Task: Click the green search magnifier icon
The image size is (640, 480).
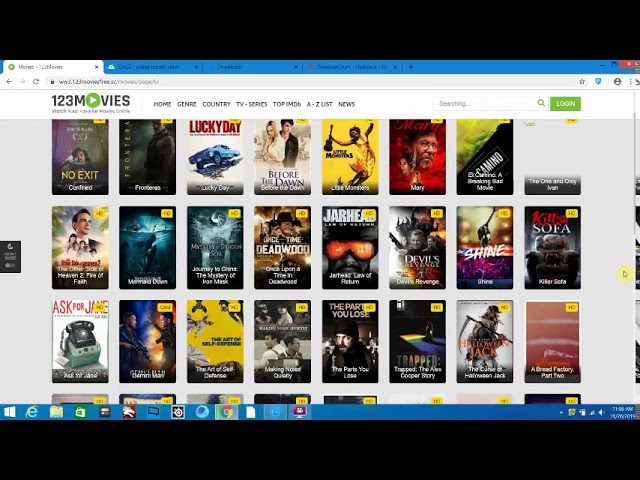Action: click(541, 103)
